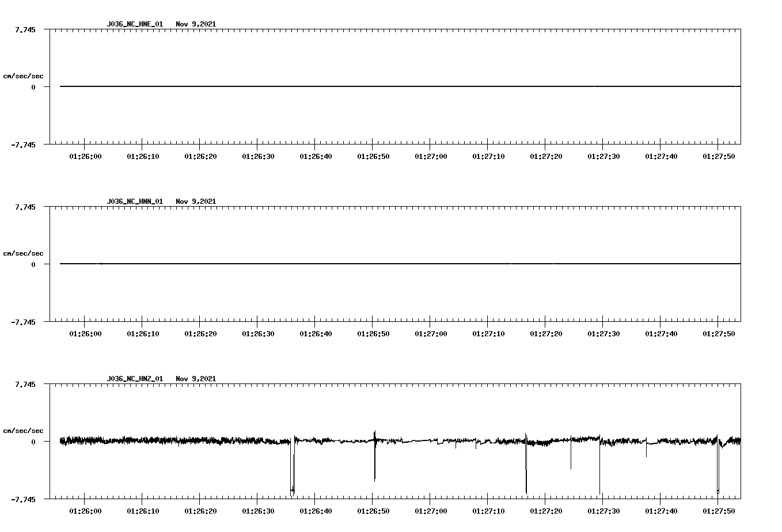Screen dimensions: 782x532
Task: Click the 7.745 axis value on HNN plot
Action: click(x=25, y=207)
